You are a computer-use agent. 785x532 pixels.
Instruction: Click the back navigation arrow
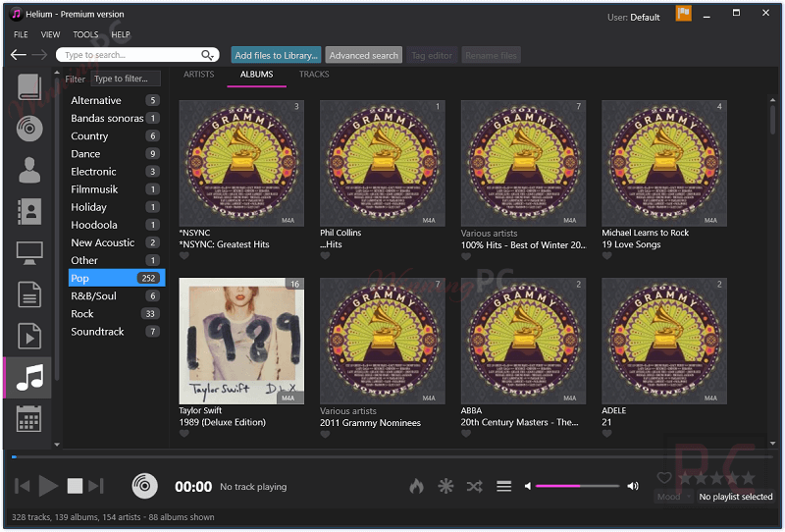19,55
